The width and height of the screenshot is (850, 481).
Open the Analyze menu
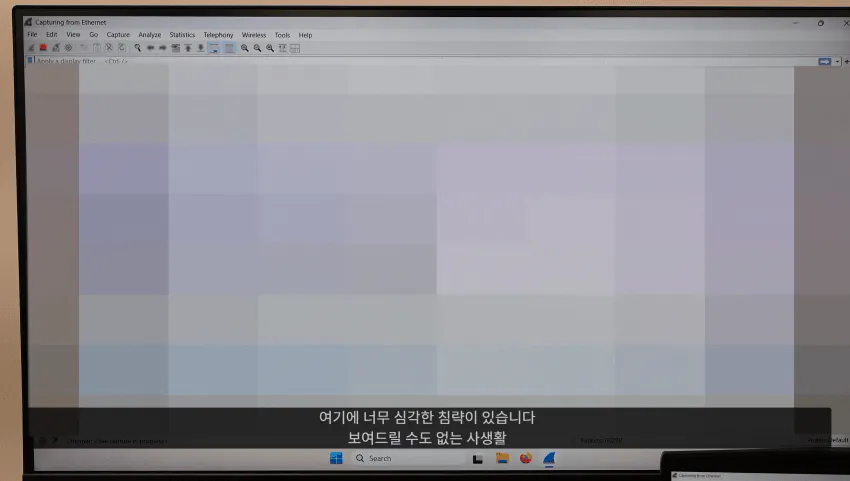click(x=150, y=35)
